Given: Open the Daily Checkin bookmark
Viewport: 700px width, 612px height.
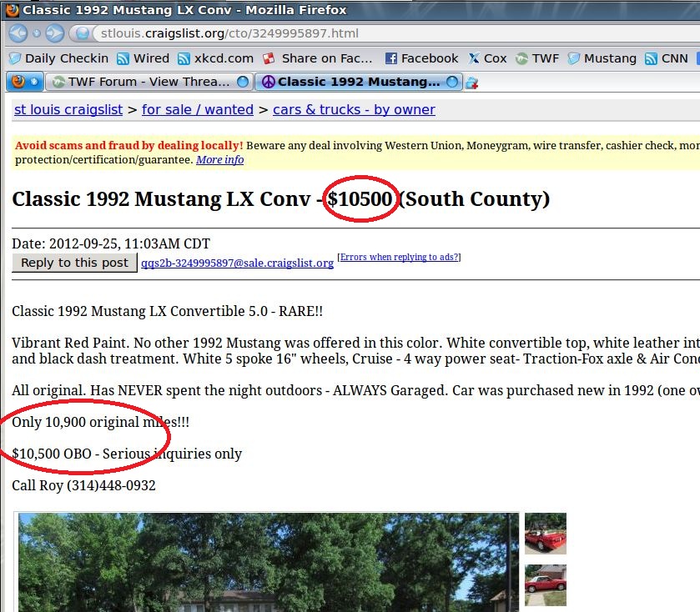Looking at the screenshot, I should (x=58, y=58).
